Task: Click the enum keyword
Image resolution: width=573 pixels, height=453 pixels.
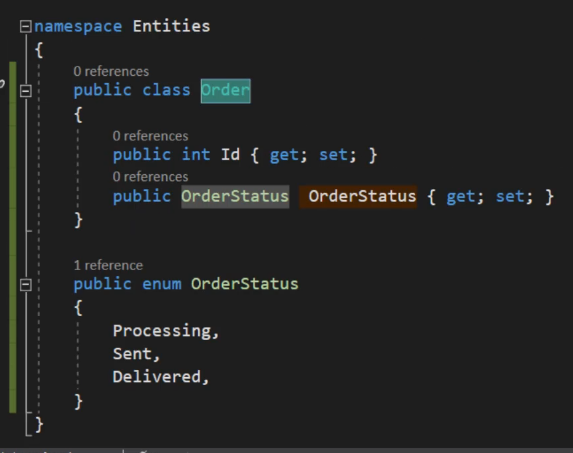Action: point(162,284)
